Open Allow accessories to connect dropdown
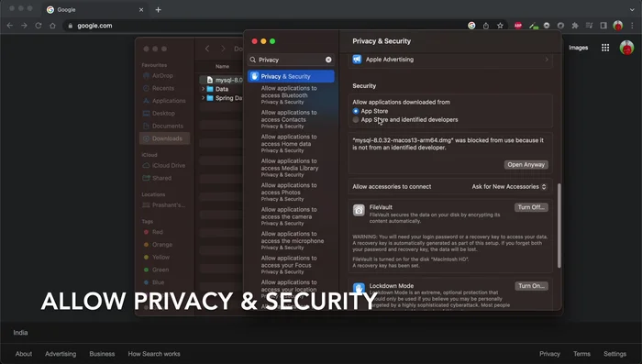The height and width of the screenshot is (364, 642). pyautogui.click(x=509, y=187)
